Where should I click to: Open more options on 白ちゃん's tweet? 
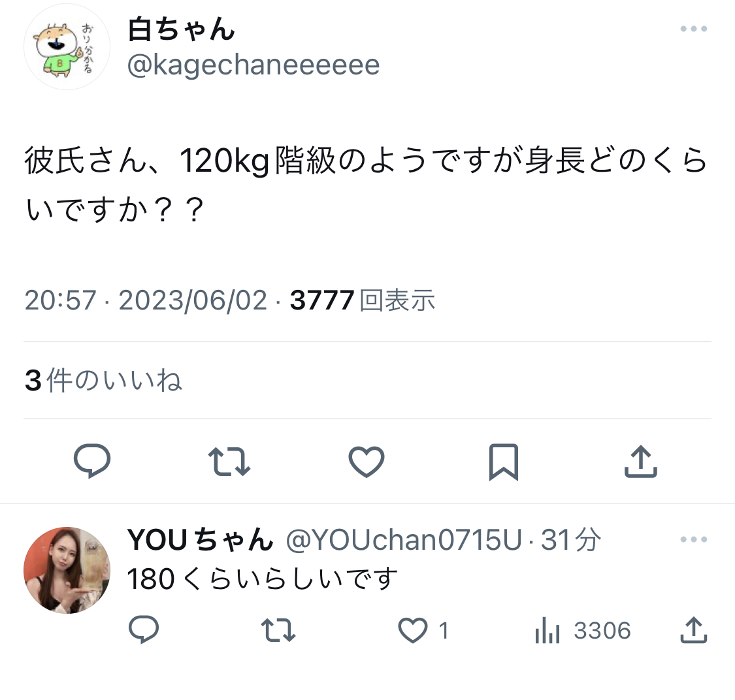coord(694,29)
